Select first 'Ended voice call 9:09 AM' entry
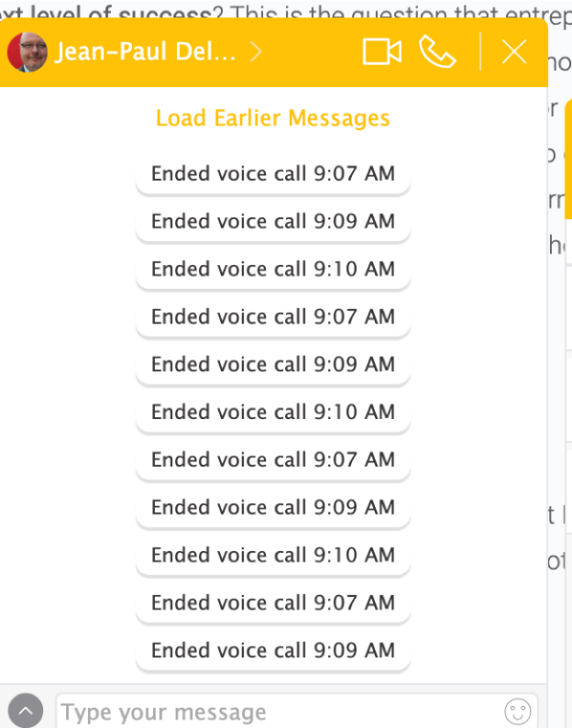This screenshot has width=572, height=728. point(273,222)
